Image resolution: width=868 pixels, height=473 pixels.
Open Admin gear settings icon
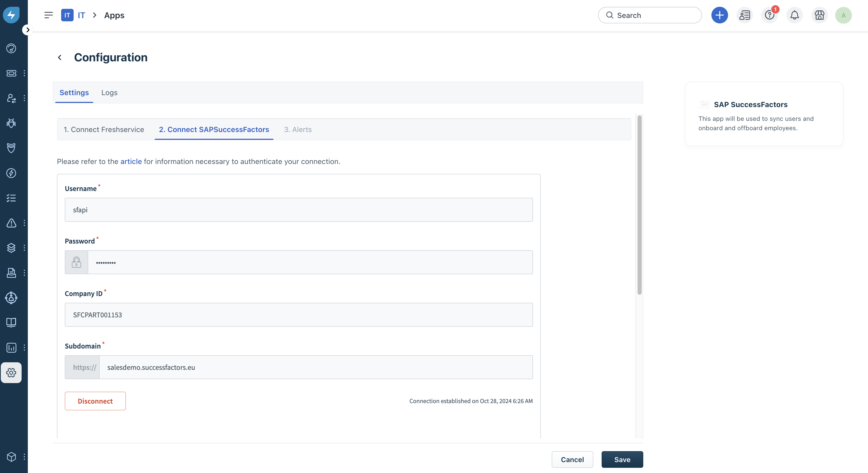tap(11, 372)
